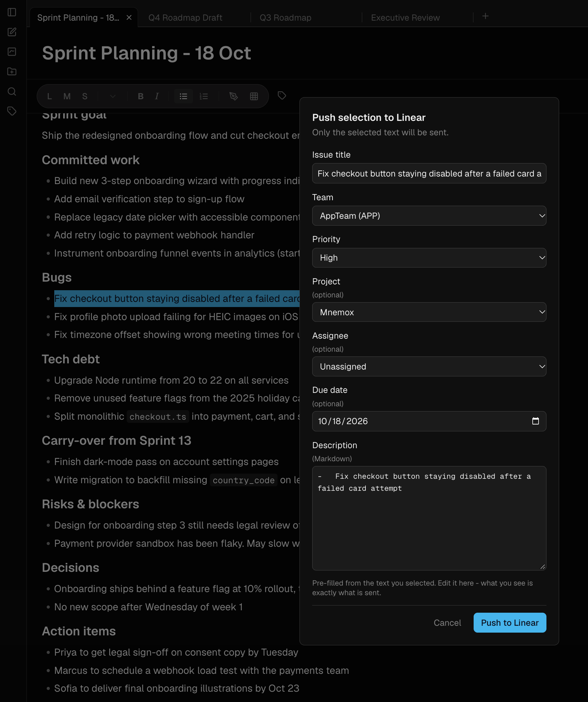Screen dimensions: 588x702
Task: Add a new tab with plus icon
Action: (485, 16)
